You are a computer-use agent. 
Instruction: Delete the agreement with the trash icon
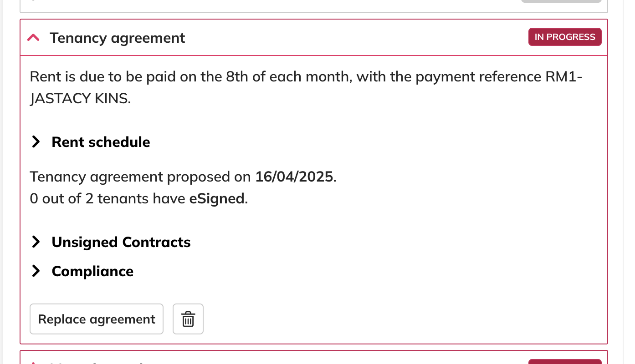188,319
